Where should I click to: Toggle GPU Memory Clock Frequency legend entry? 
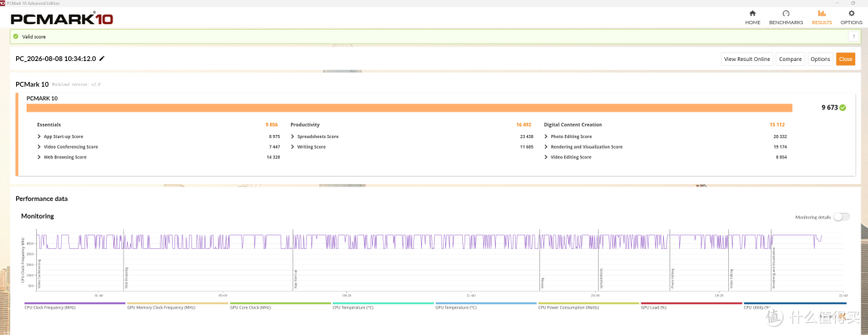point(178,305)
